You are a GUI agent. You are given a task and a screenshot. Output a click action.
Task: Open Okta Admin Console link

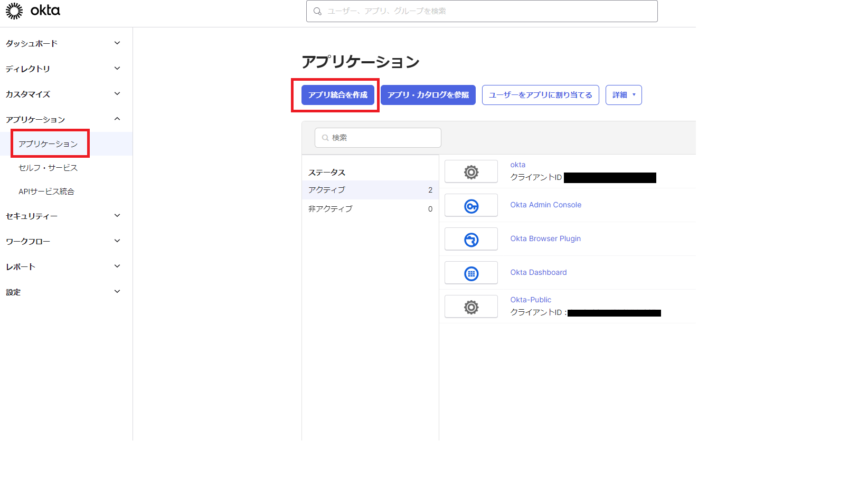(546, 205)
